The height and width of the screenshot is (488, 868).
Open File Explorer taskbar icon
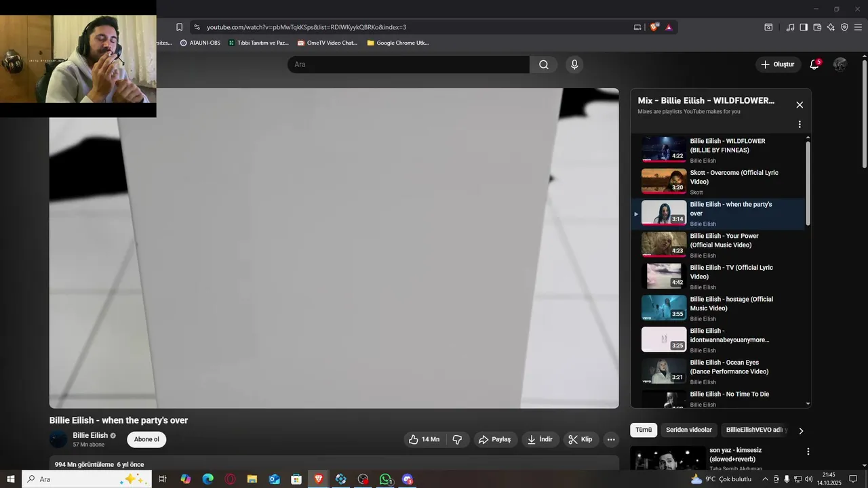click(x=252, y=479)
